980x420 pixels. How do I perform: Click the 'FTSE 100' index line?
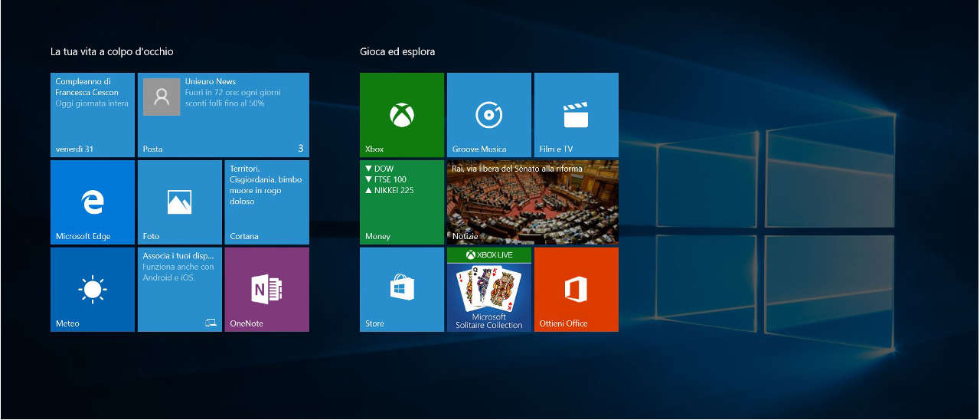(386, 179)
